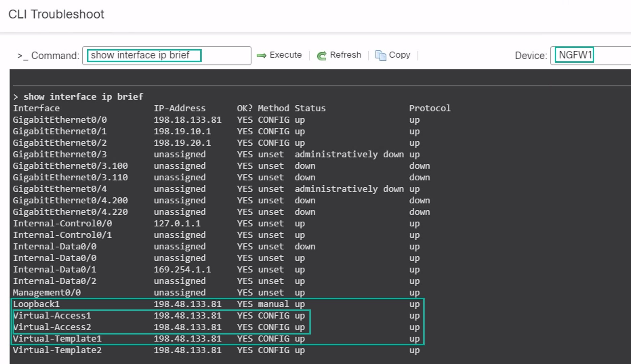This screenshot has height=364, width=631.
Task: Click the CLI Troubleshoot page title
Action: click(56, 14)
